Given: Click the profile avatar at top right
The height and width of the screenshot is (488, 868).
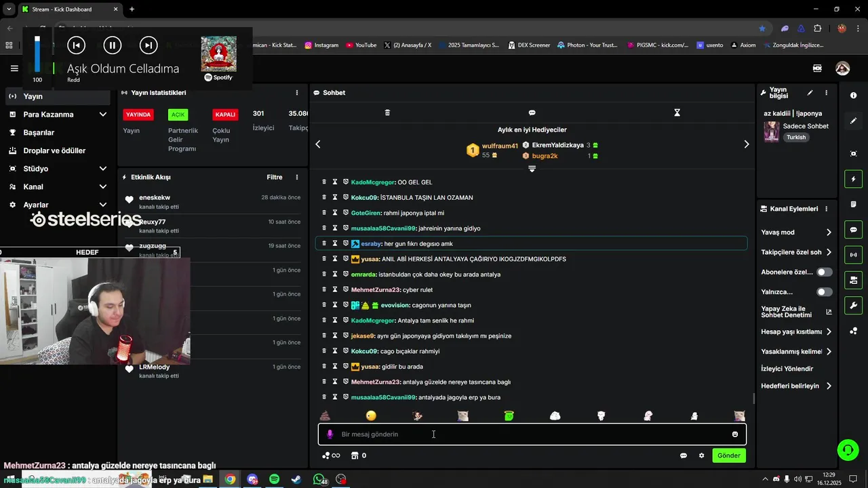Looking at the screenshot, I should tap(842, 68).
